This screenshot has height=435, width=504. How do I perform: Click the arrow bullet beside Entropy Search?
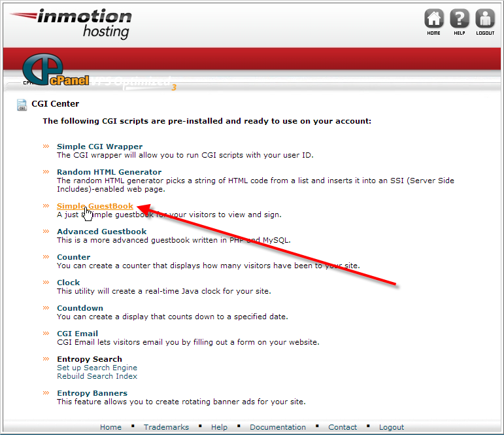(x=46, y=358)
